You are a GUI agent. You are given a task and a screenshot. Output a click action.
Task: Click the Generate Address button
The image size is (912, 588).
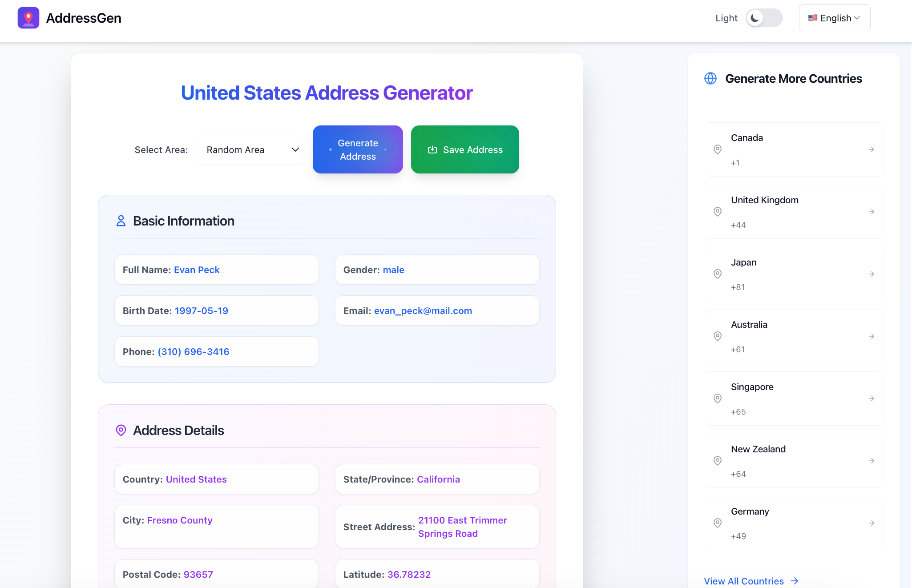pyautogui.click(x=358, y=149)
